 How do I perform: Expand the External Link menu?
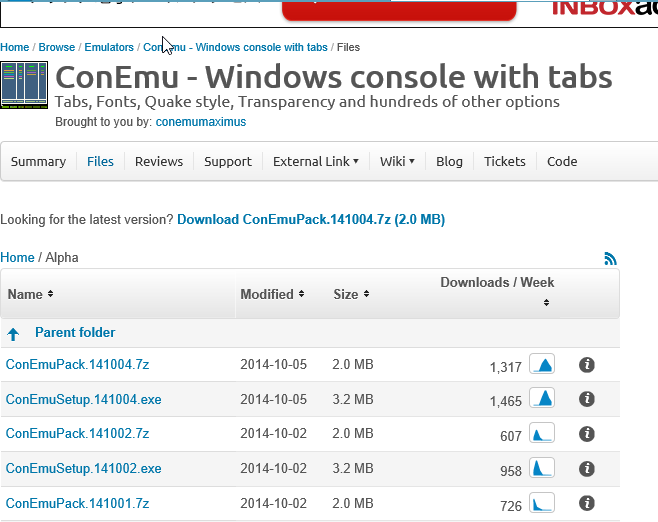[x=316, y=162]
